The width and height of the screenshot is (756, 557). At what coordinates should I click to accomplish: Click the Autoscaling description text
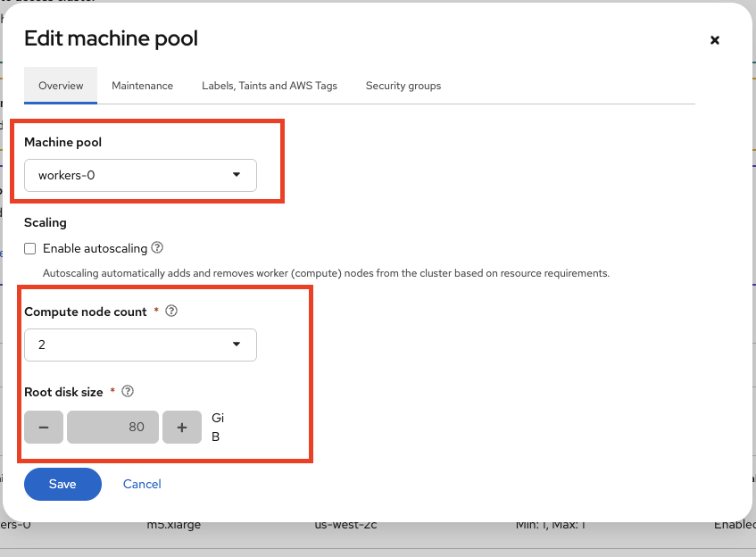[326, 273]
